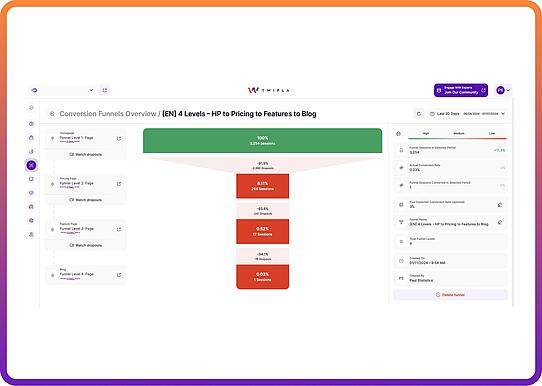Open the PS account avatar menu
The width and height of the screenshot is (542, 386).
click(x=503, y=90)
